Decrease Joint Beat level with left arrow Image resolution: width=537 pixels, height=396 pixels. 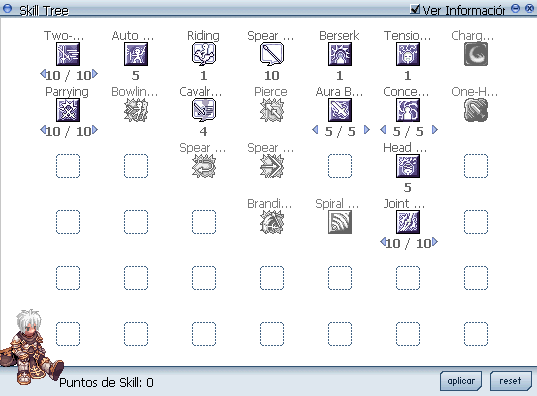pos(383,242)
